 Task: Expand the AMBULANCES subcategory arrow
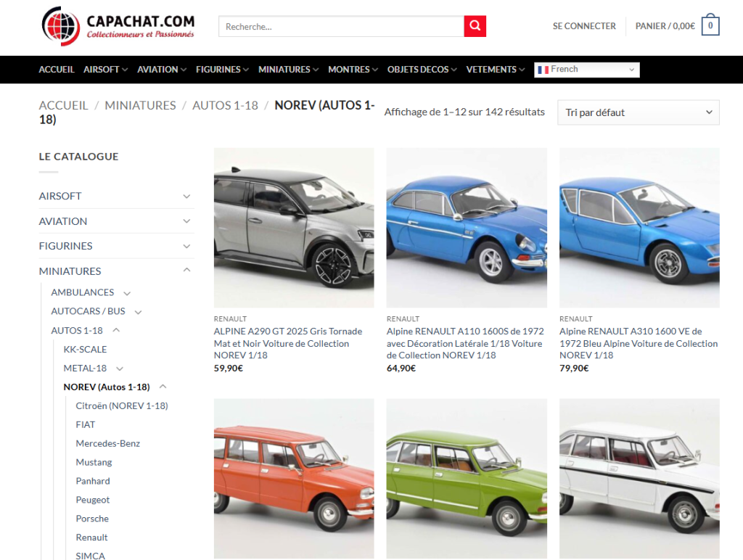click(x=127, y=293)
